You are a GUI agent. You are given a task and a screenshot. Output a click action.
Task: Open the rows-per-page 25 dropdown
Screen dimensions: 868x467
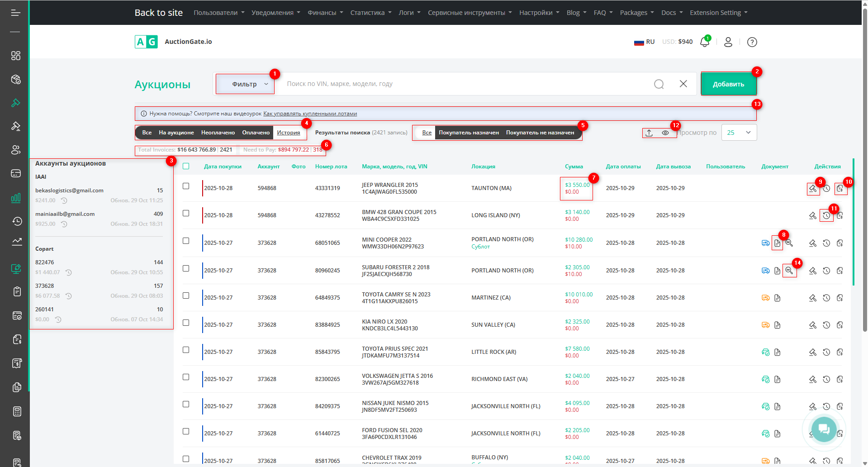pyautogui.click(x=739, y=133)
